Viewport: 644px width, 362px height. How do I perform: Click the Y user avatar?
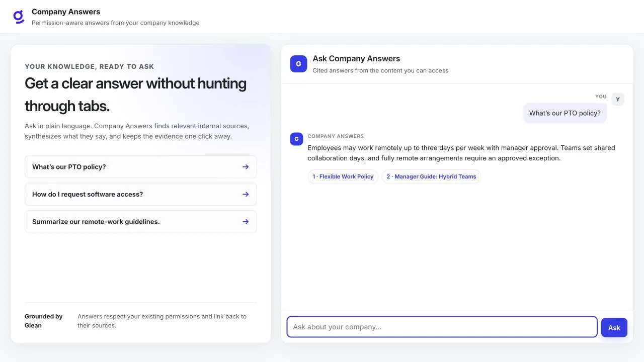click(618, 100)
